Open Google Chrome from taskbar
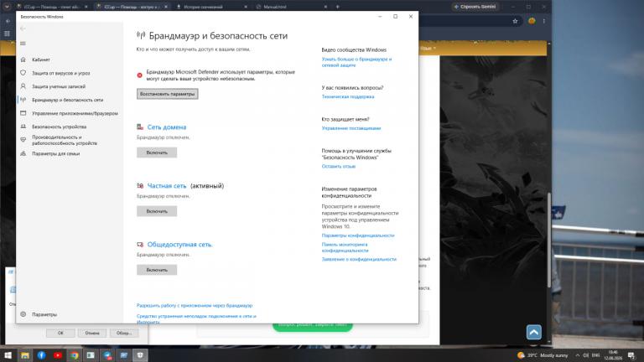Screen dimensions: 644x362 click(75, 355)
